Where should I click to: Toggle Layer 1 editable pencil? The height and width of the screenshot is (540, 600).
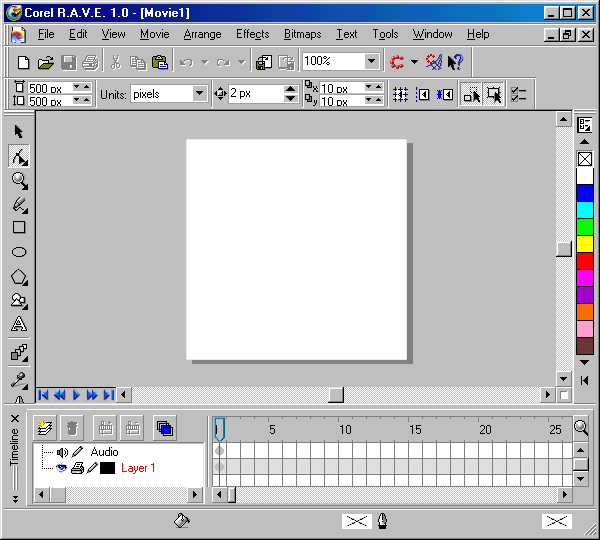(92, 468)
